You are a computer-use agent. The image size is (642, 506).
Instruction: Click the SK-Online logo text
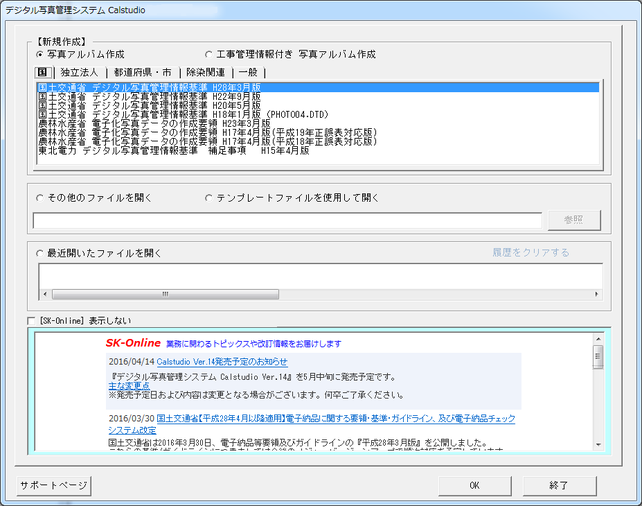[x=133, y=343]
